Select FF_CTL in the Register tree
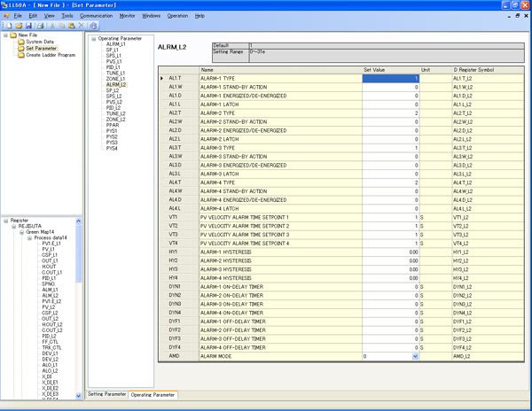 tap(51, 342)
